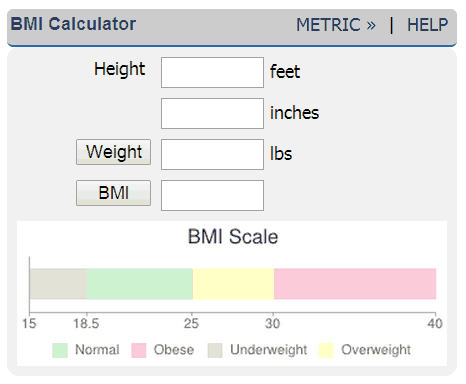Click the BMI Scale chart title
This screenshot has height=384, width=466.
click(x=233, y=237)
